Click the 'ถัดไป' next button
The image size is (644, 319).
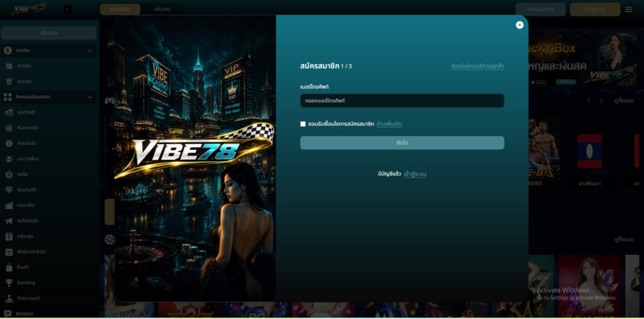[x=402, y=143]
